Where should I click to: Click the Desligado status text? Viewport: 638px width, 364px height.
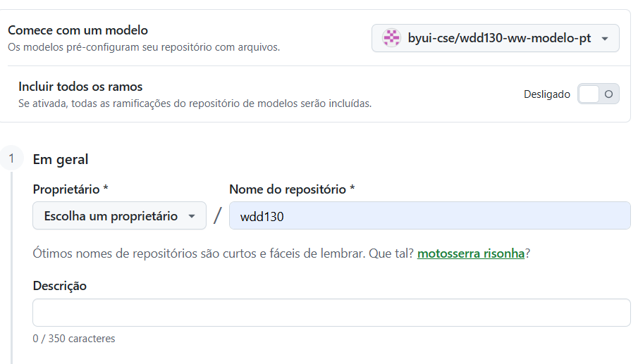pos(547,94)
